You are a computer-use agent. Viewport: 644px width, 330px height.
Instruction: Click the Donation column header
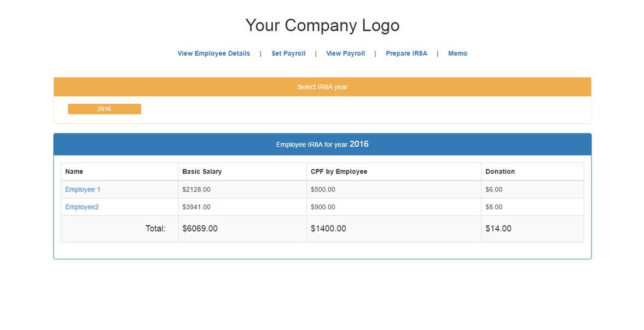coord(533,172)
